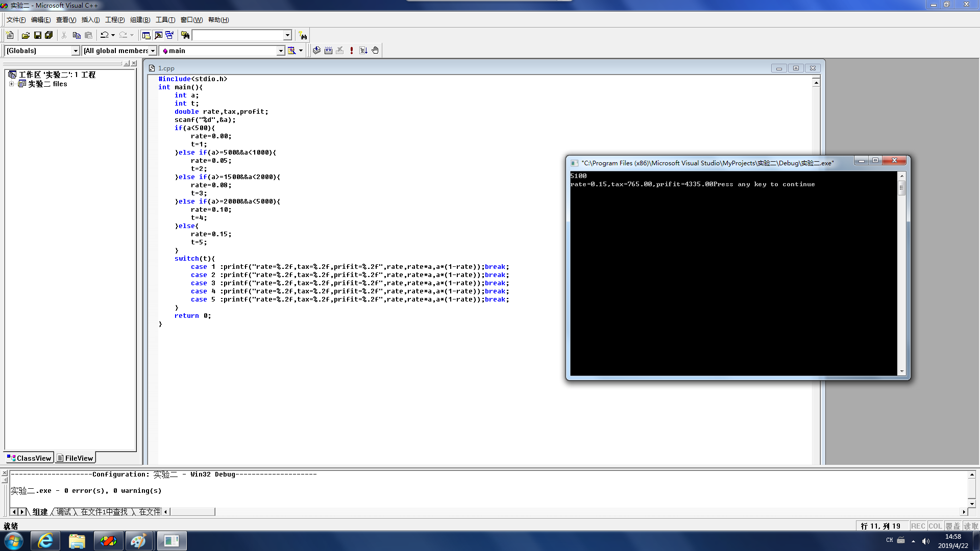The width and height of the screenshot is (980, 551).
Task: Click the Build toolbar icon
Action: (328, 51)
